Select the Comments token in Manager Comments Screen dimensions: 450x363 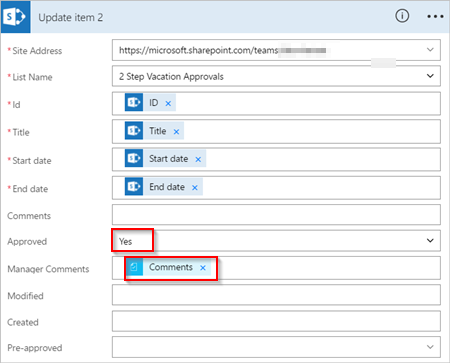coord(168,267)
